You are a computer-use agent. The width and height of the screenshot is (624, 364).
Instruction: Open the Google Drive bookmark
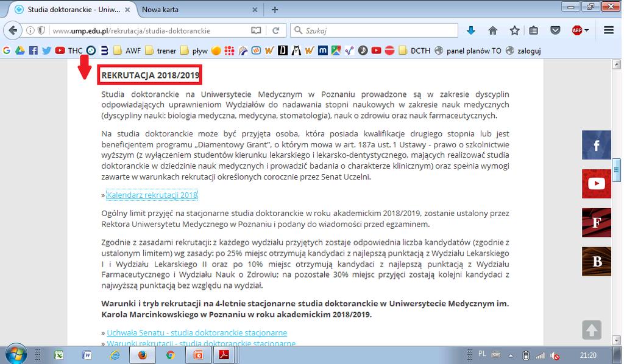click(x=20, y=51)
